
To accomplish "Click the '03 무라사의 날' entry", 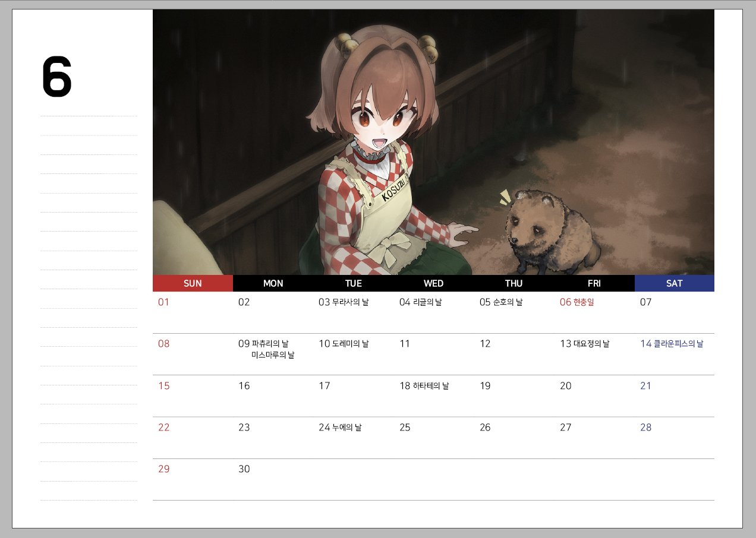I will [344, 302].
